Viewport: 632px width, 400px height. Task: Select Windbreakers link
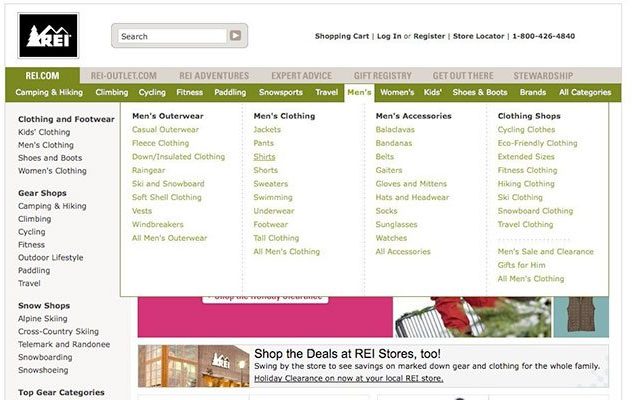[x=158, y=224]
